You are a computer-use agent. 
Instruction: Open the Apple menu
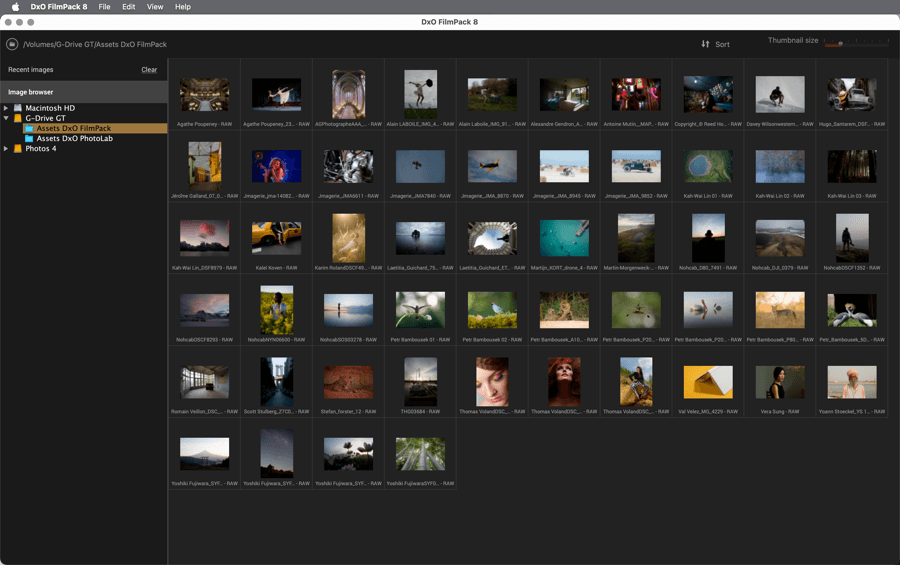click(x=15, y=7)
